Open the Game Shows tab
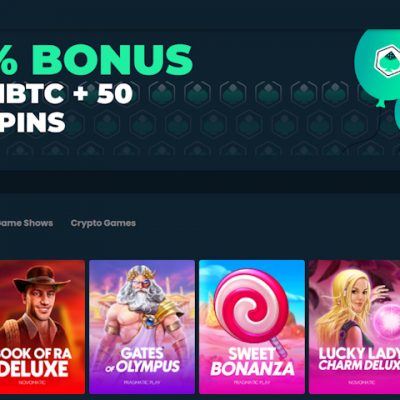This screenshot has width=400, height=400. point(26,223)
